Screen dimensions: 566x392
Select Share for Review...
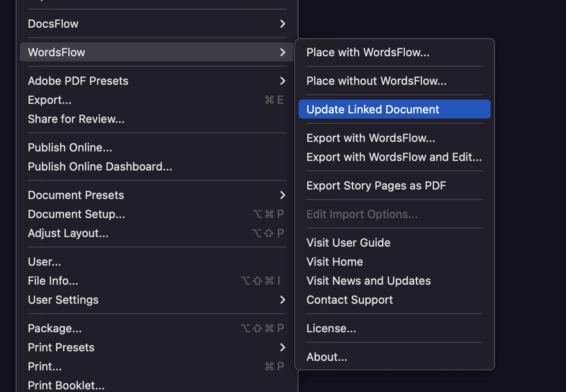pyautogui.click(x=157, y=119)
